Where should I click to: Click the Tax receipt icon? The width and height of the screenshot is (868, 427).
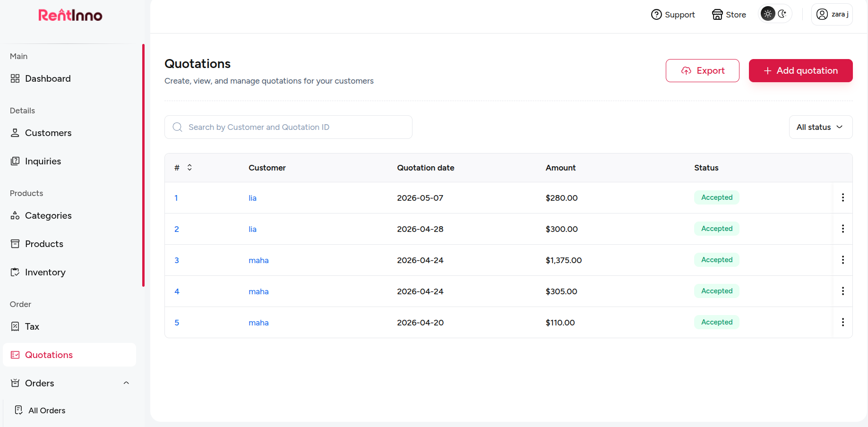click(15, 326)
